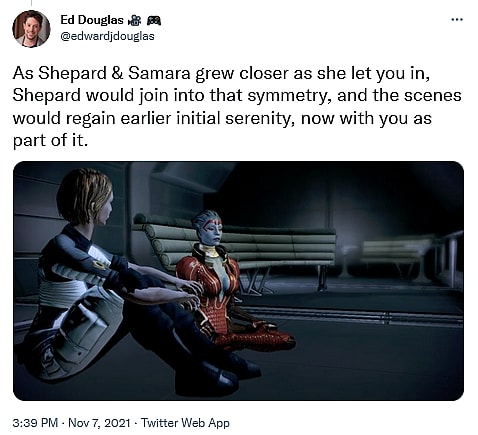Viewport: 478px width, 435px height.
Task: Open the tweet's three-dot more options menu
Action: (x=457, y=20)
